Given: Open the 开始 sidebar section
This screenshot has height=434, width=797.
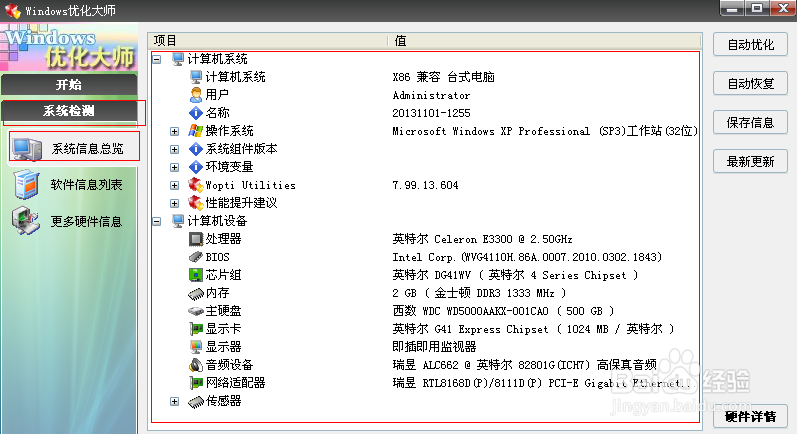Looking at the screenshot, I should pos(69,84).
